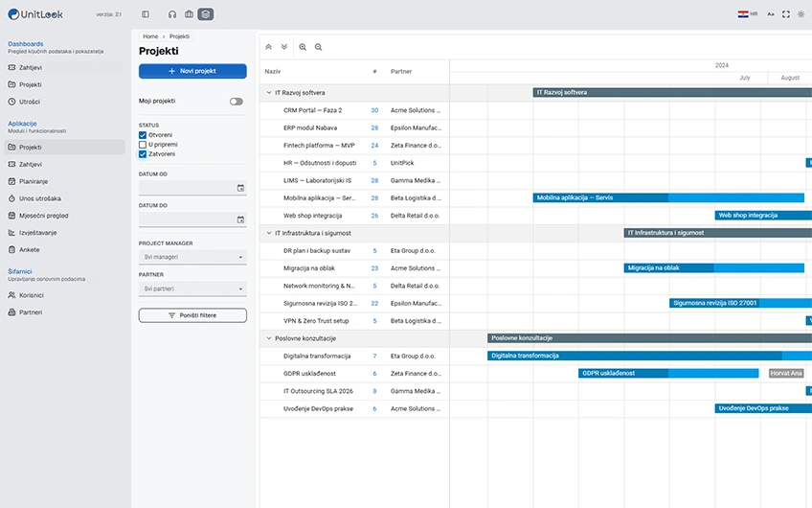The width and height of the screenshot is (812, 508).
Task: Change the font size with Aa icon
Action: [x=771, y=14]
